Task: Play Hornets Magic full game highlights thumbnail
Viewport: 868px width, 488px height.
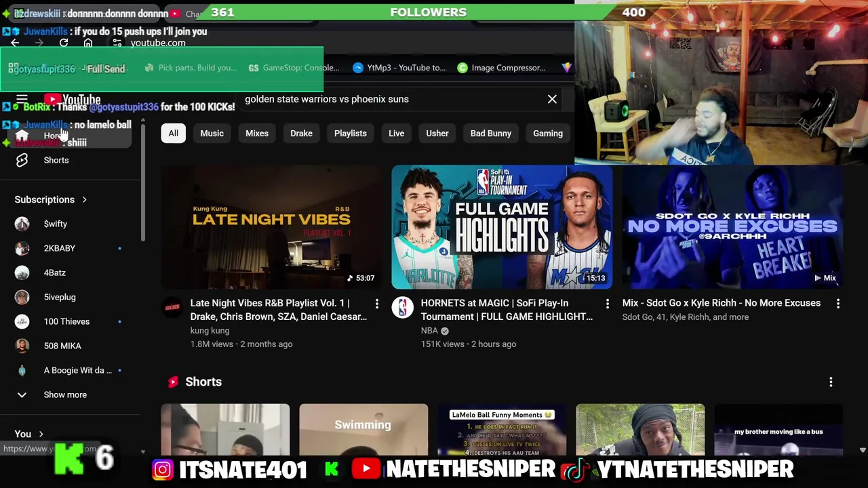Action: point(502,227)
